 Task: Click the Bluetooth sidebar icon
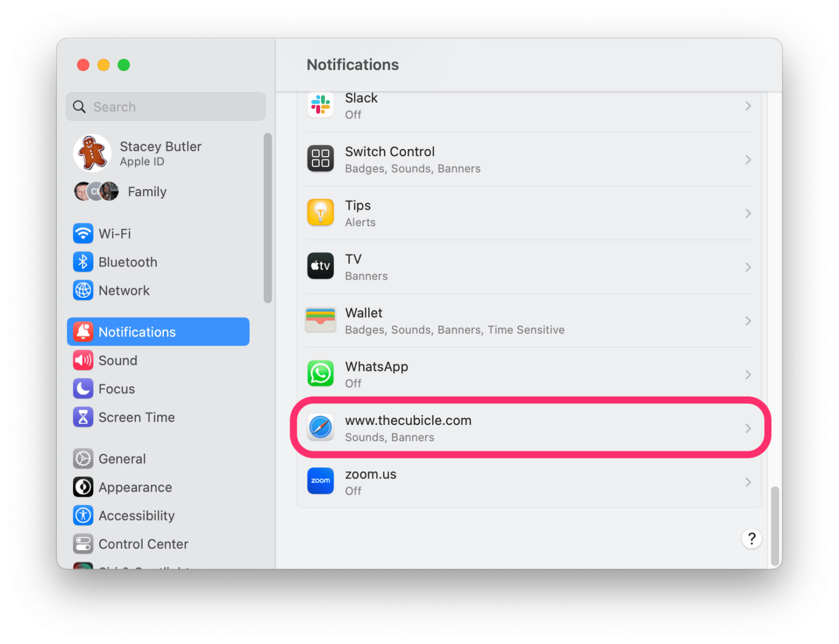(x=83, y=262)
